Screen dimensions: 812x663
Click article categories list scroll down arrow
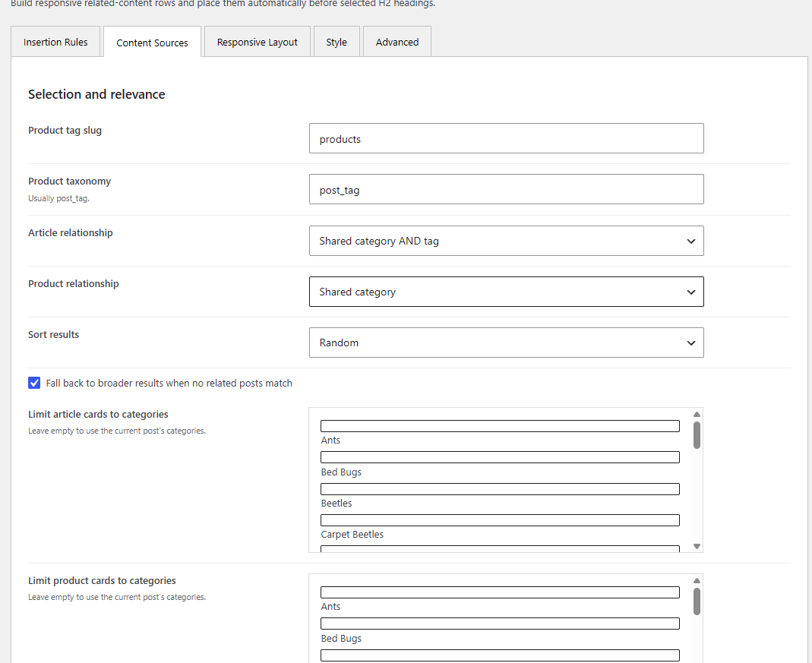pyautogui.click(x=697, y=546)
